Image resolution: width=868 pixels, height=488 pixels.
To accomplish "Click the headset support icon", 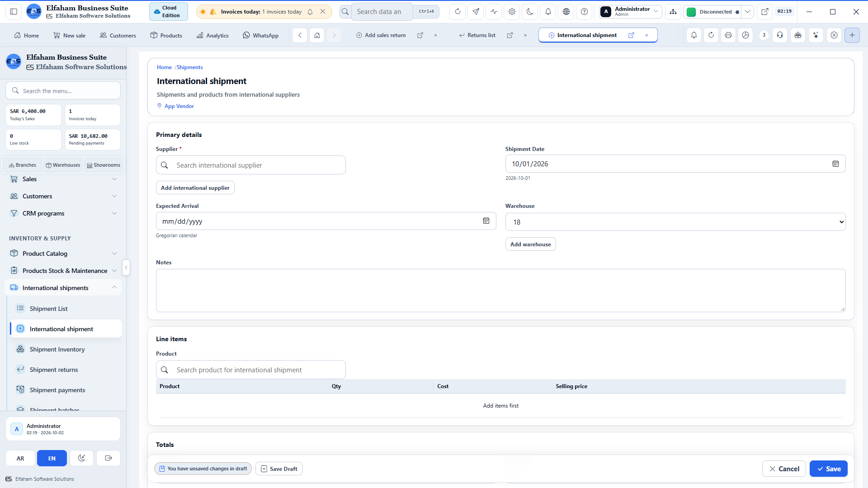I will pyautogui.click(x=780, y=35).
